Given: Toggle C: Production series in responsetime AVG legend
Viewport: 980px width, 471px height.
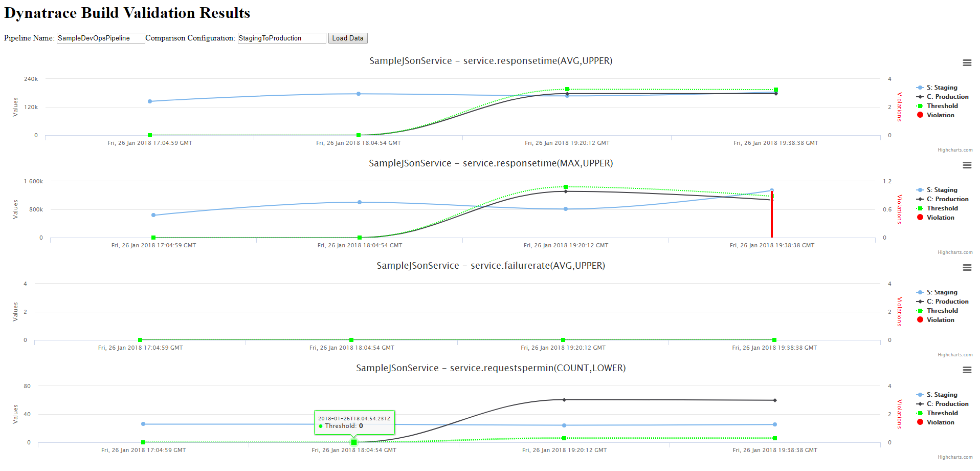Looking at the screenshot, I should (x=943, y=97).
